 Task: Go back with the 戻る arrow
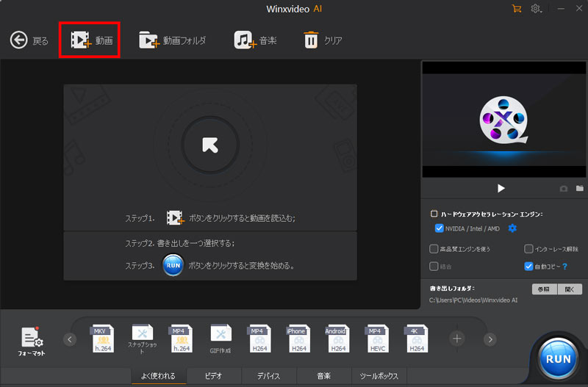coord(19,40)
